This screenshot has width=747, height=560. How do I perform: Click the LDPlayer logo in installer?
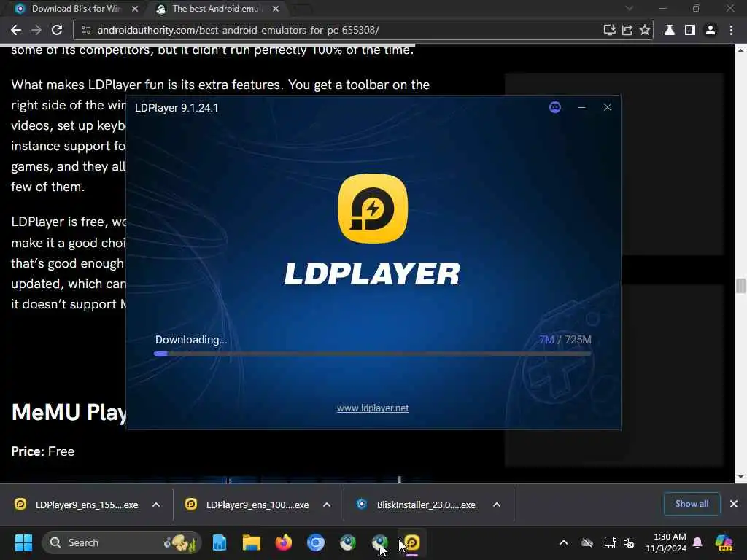coord(373,209)
